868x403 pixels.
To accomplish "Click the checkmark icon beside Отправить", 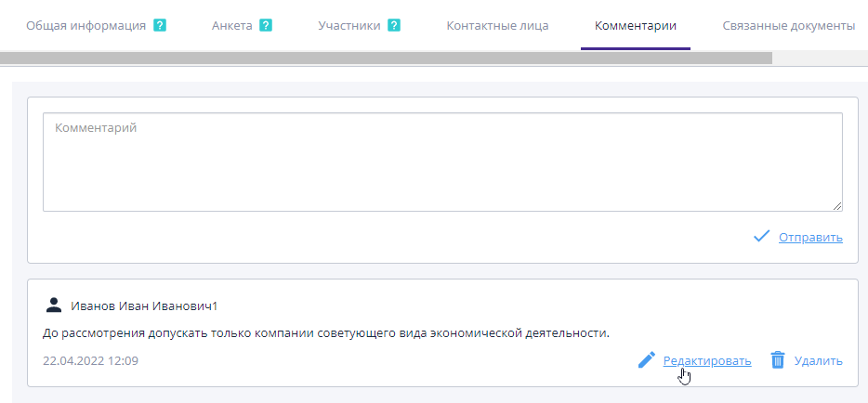I will 761,237.
